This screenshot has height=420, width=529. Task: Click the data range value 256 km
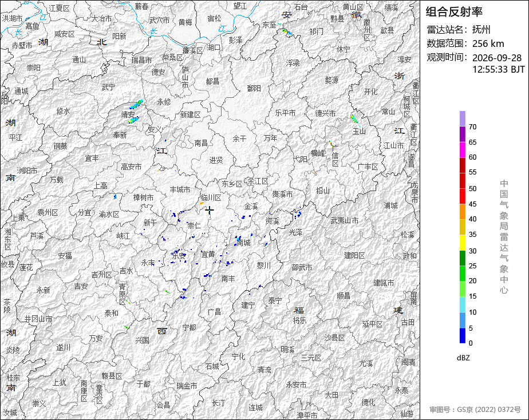tap(488, 44)
